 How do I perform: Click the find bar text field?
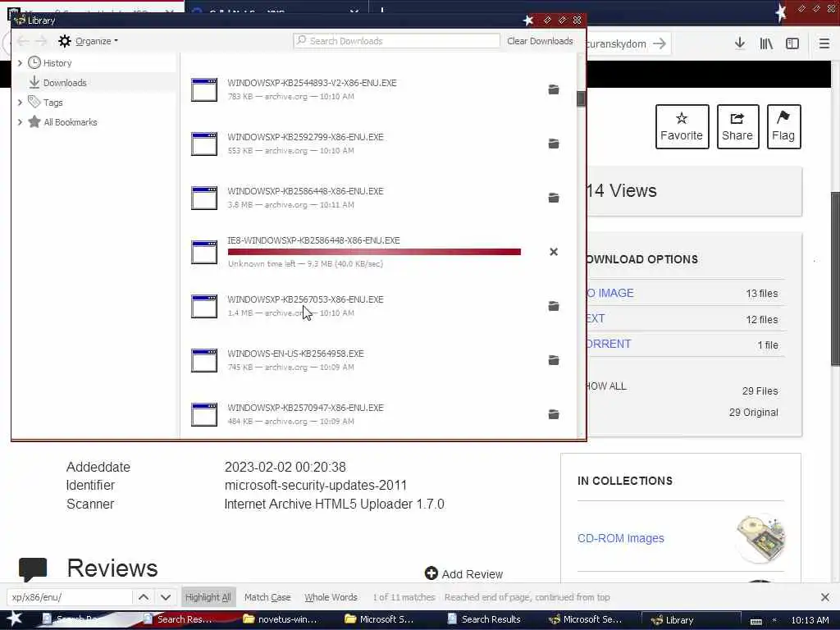(70, 597)
